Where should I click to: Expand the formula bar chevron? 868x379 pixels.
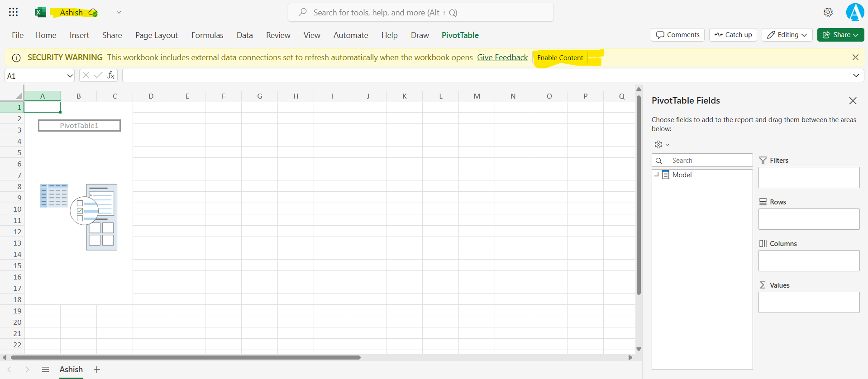[x=856, y=76]
